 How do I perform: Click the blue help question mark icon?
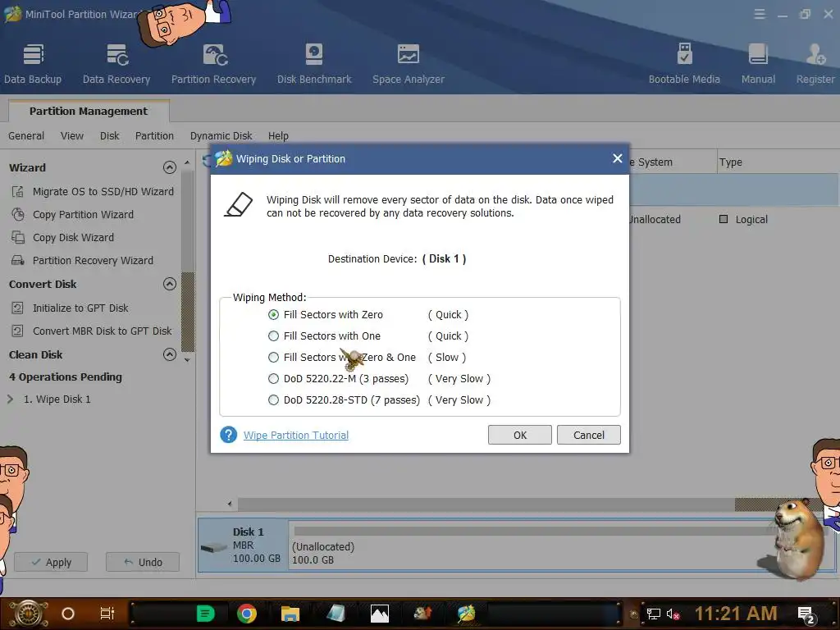click(229, 435)
